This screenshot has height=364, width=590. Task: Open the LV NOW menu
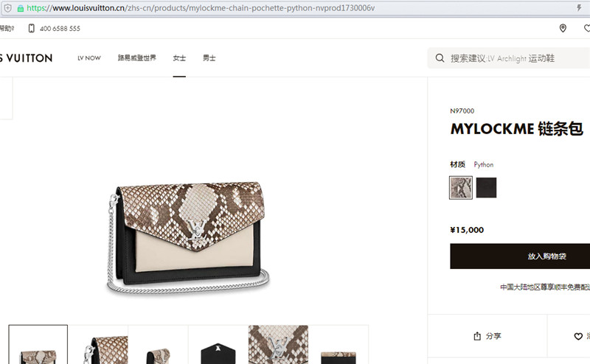pyautogui.click(x=89, y=58)
